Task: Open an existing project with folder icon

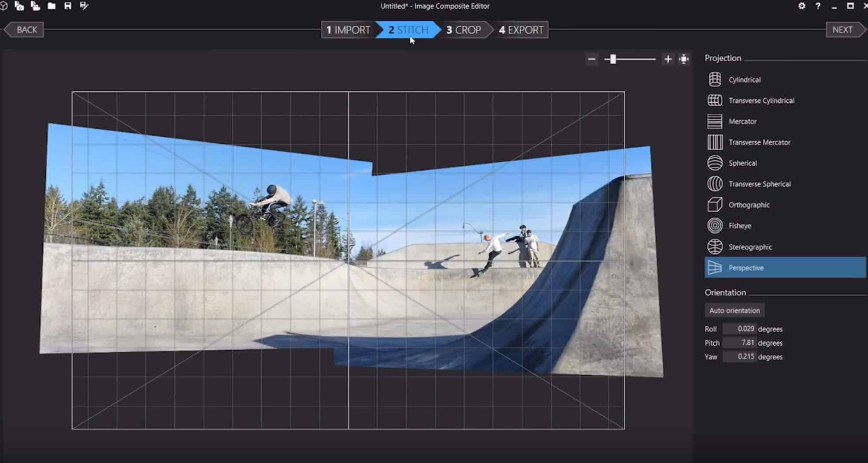Action: coord(52,6)
